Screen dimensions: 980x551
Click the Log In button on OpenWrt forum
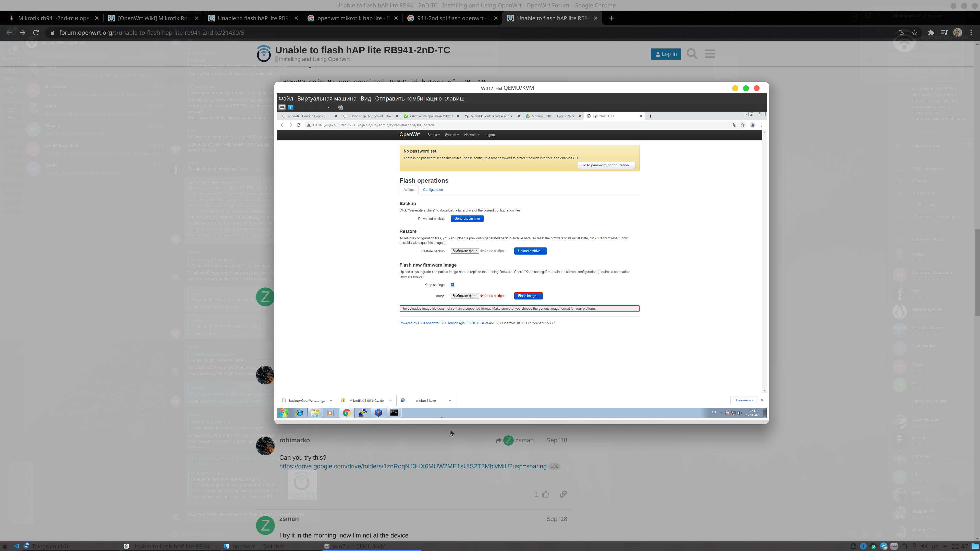[666, 54]
